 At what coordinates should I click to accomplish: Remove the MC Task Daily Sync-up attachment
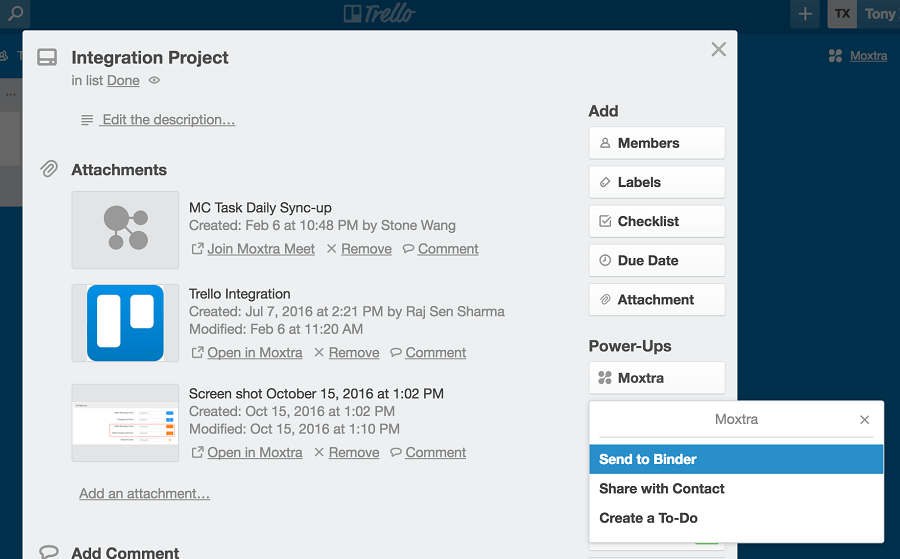[366, 249]
